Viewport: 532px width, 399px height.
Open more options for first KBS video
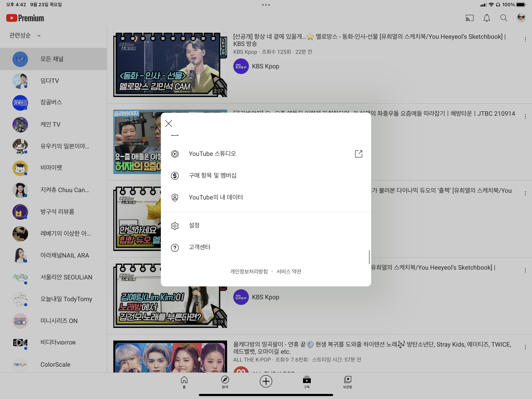(x=525, y=39)
